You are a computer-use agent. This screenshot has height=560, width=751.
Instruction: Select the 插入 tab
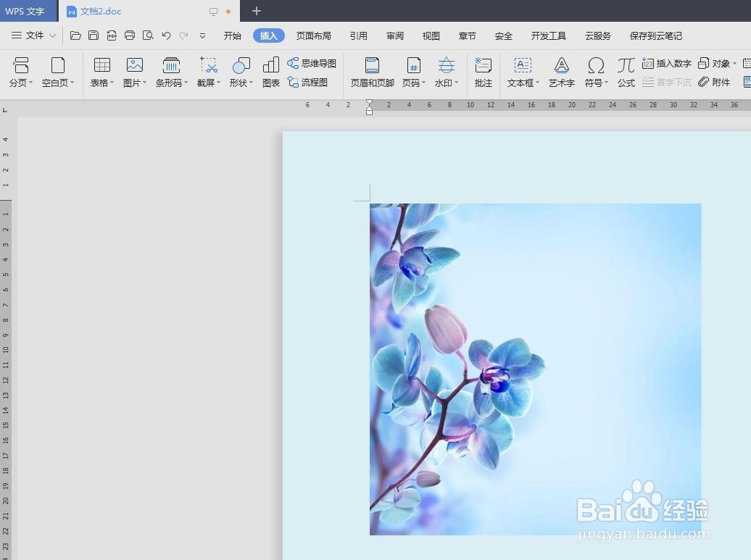click(x=269, y=36)
